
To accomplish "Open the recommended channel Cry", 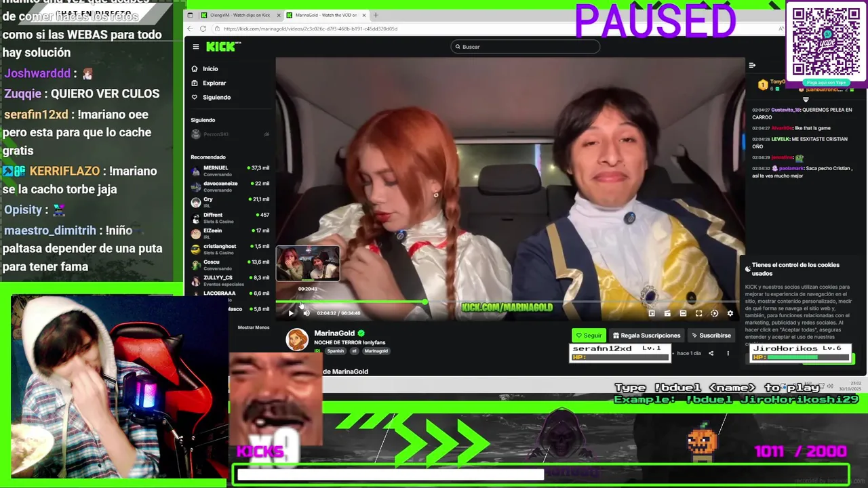I will coord(230,202).
